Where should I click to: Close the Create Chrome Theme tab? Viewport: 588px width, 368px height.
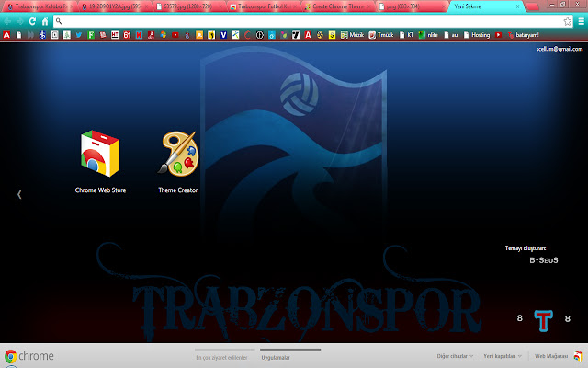pos(369,6)
